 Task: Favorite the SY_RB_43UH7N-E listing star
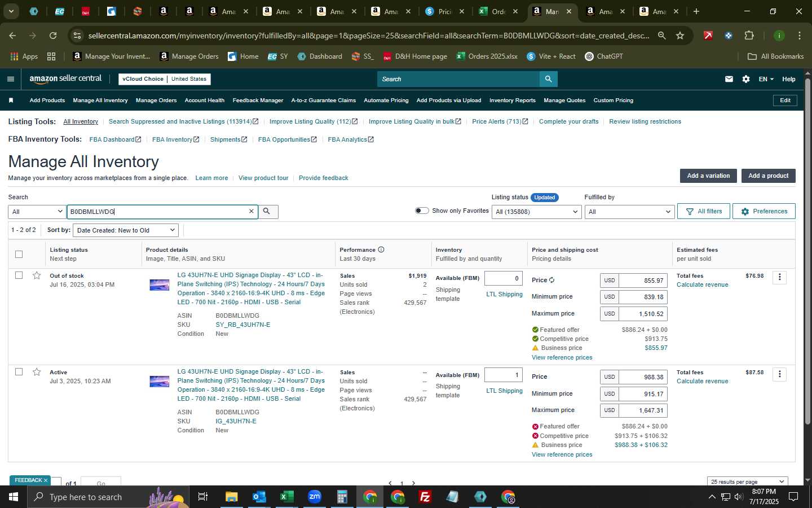pyautogui.click(x=37, y=275)
